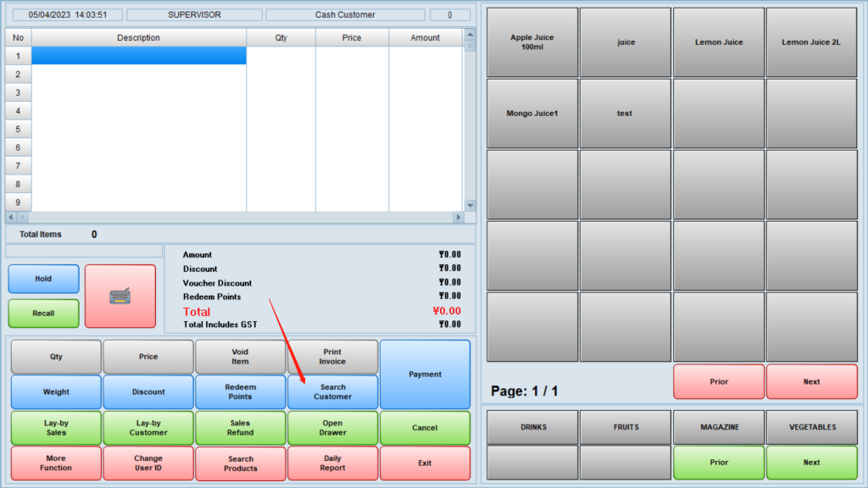Go to next product page
The height and width of the screenshot is (488, 868).
pos(811,381)
